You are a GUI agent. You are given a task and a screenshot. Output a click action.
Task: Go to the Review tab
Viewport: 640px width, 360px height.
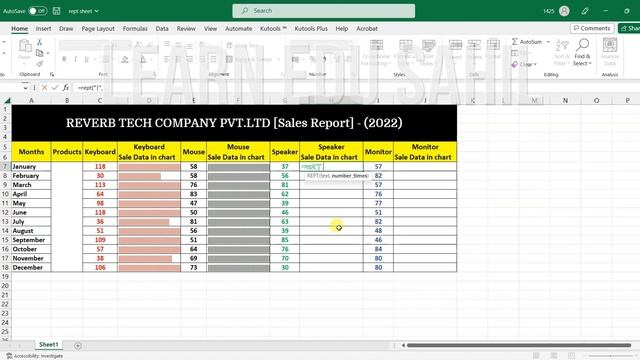[186, 29]
